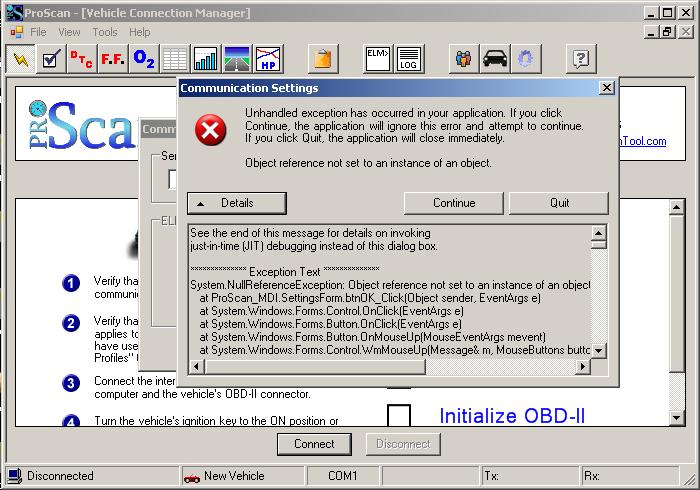Open the File menu
This screenshot has height=490, width=700.
pos(38,32)
